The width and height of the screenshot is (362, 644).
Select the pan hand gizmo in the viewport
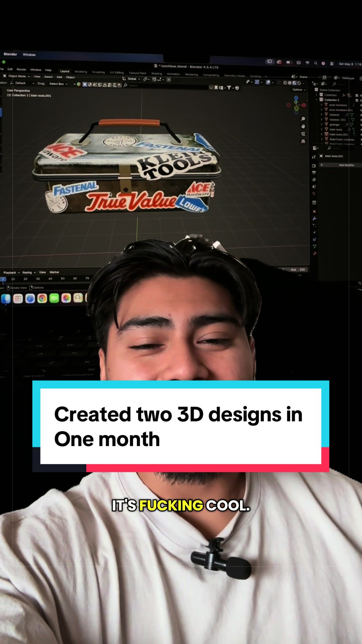[303, 126]
